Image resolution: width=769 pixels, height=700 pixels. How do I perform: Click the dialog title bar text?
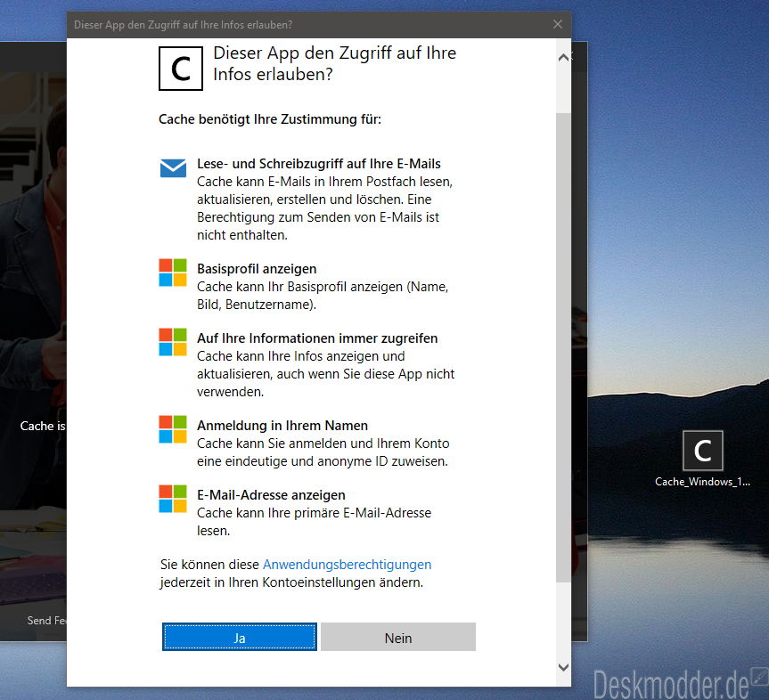pyautogui.click(x=183, y=25)
